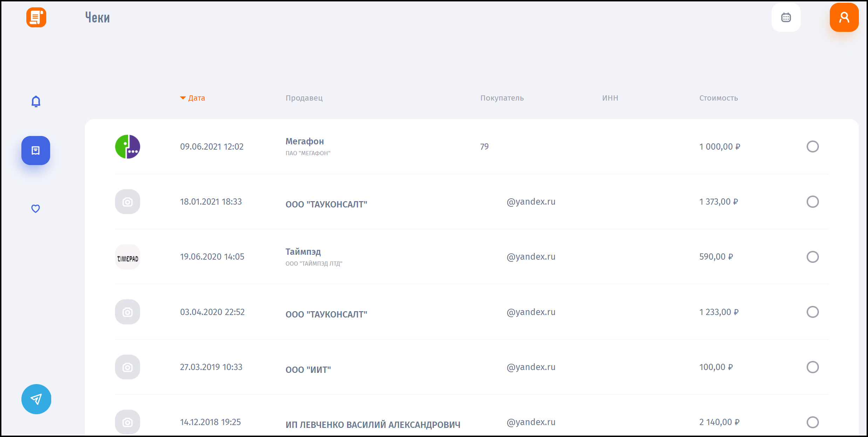Open favorites heart in sidebar
The width and height of the screenshot is (868, 437).
click(x=36, y=209)
